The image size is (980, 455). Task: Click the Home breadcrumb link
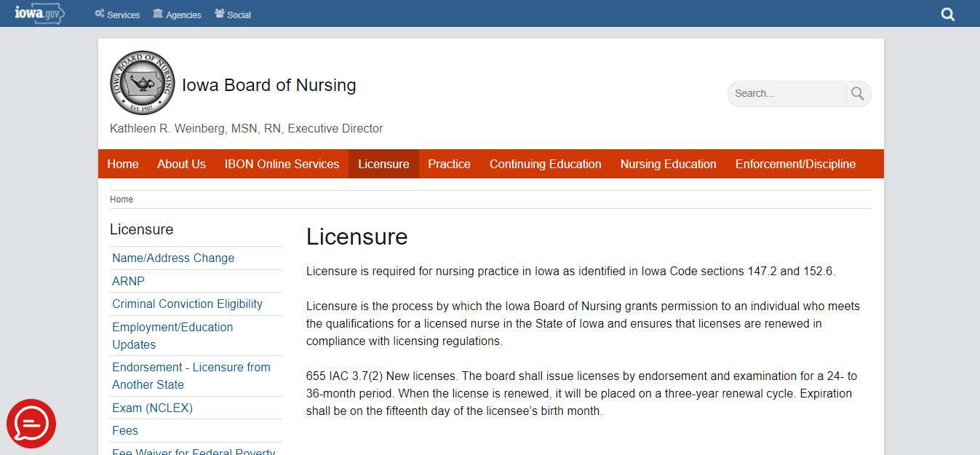pos(121,199)
